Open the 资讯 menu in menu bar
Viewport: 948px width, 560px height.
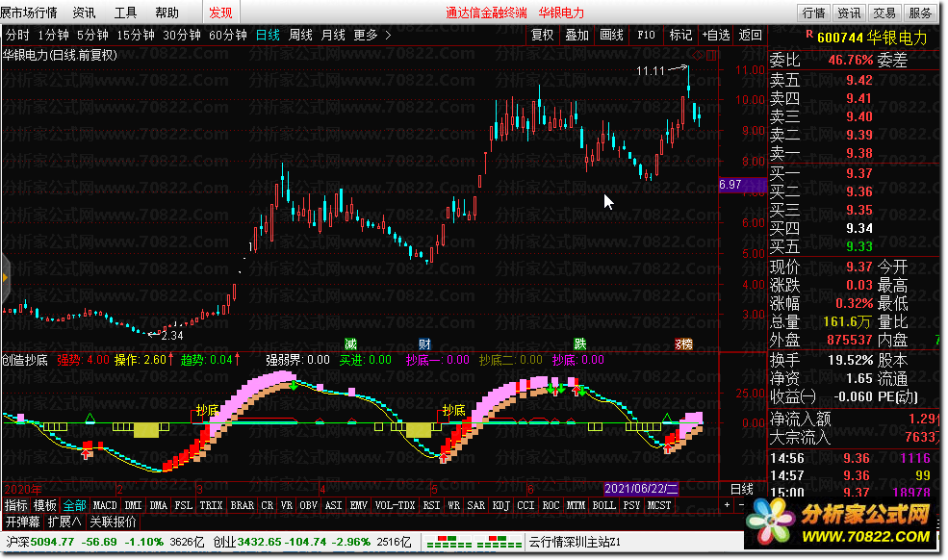[x=84, y=13]
